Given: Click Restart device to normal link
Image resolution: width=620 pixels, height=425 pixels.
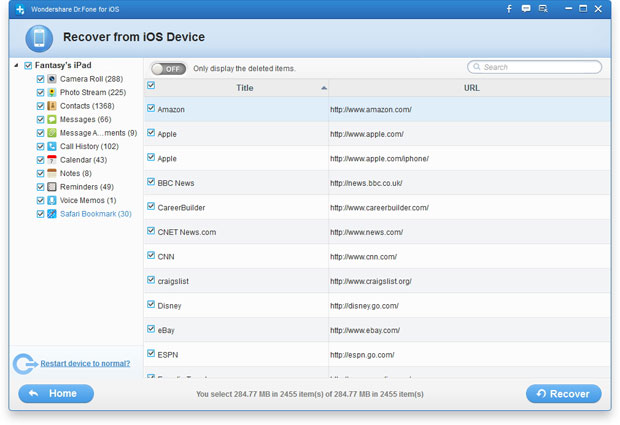Looking at the screenshot, I should tap(85, 363).
